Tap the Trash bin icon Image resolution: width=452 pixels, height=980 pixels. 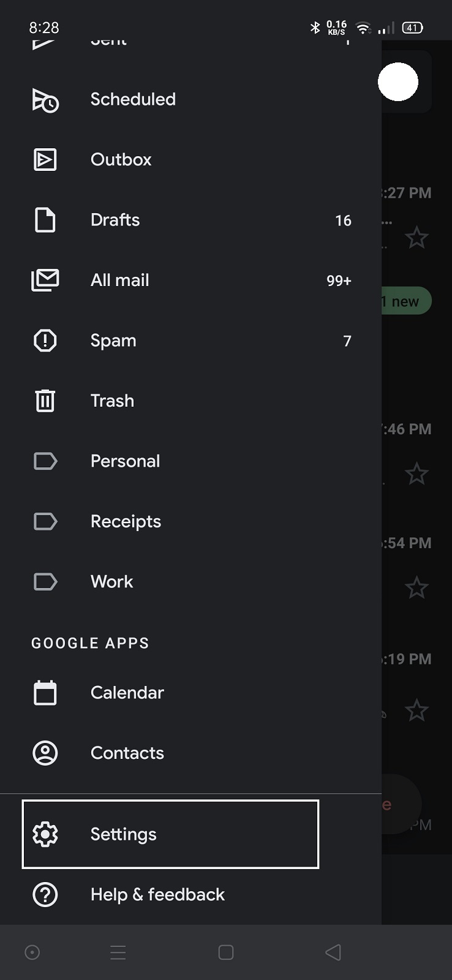[45, 401]
